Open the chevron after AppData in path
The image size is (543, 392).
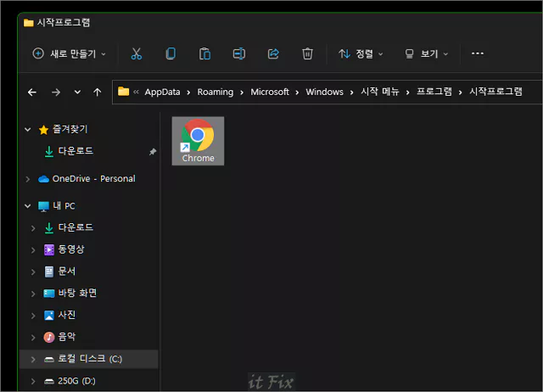188,92
